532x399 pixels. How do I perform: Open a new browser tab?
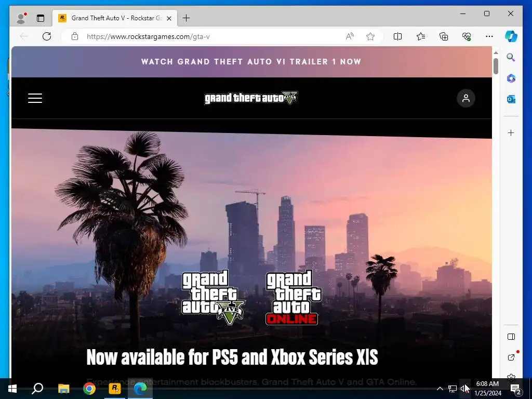(x=187, y=18)
